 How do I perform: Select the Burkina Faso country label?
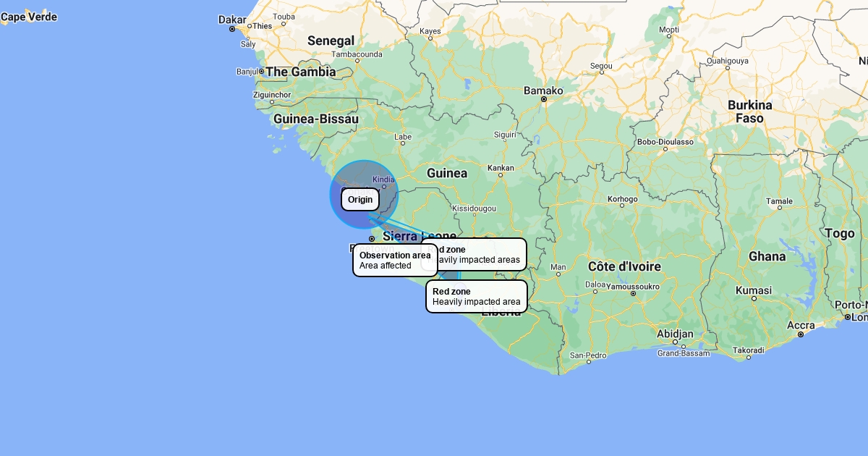point(750,111)
